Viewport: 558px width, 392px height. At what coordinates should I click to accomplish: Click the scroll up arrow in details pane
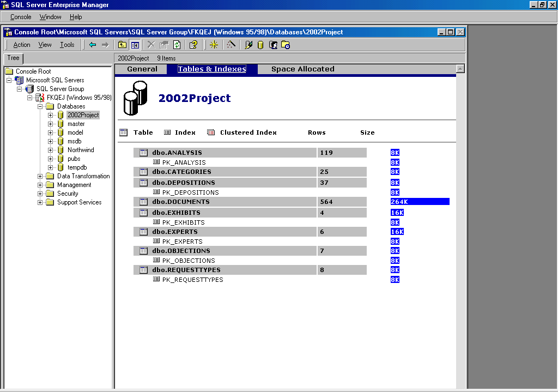460,69
